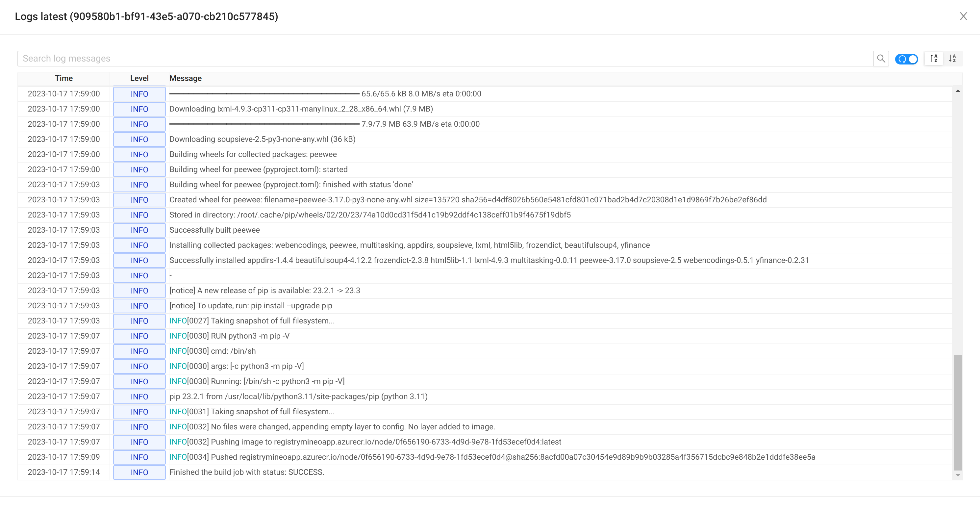The width and height of the screenshot is (980, 510).
Task: Disable the auto-refresh toggle switch
Action: click(907, 59)
